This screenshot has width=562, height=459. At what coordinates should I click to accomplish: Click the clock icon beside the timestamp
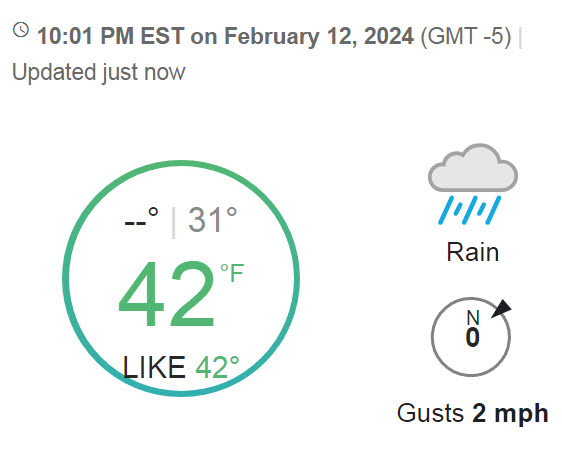point(21,30)
